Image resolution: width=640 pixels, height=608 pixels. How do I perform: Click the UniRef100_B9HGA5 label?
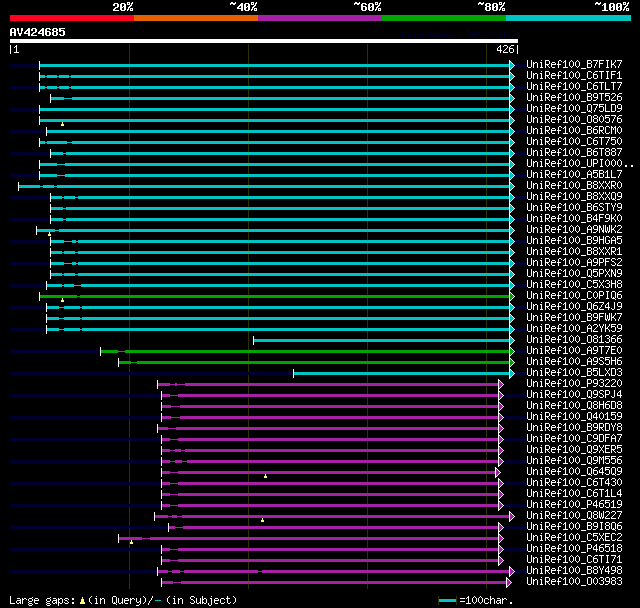click(x=574, y=241)
